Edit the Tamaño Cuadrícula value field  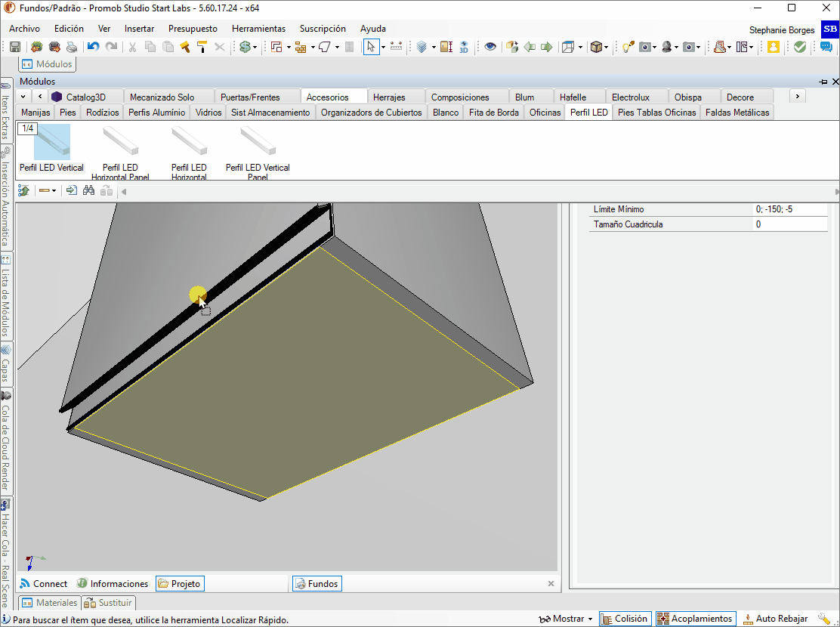click(x=790, y=224)
